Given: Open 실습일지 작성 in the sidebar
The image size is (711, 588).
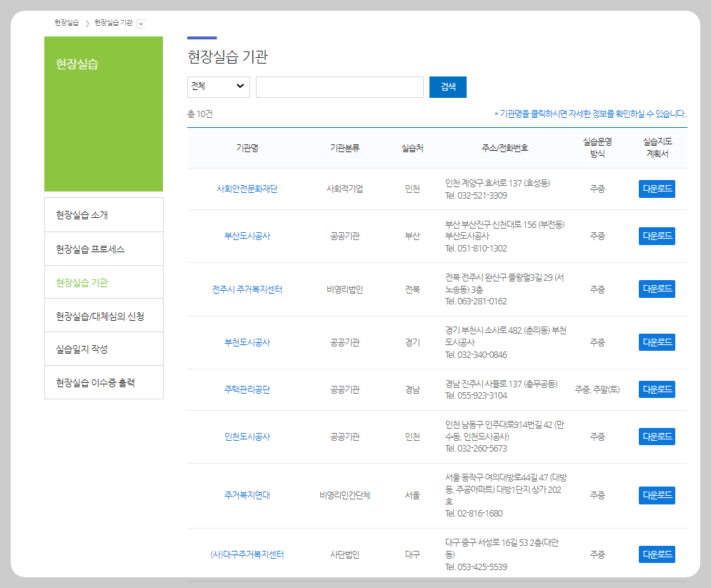Looking at the screenshot, I should (104, 349).
